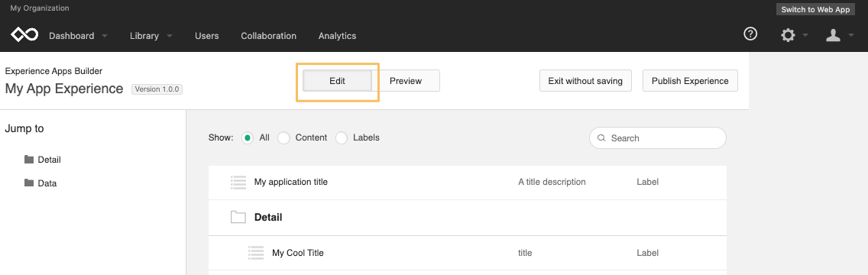Select My application title row text
Image resolution: width=868 pixels, height=275 pixels.
(290, 182)
